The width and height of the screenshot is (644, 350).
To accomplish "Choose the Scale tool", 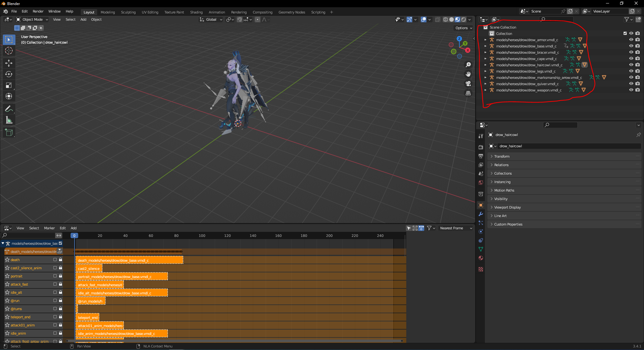I will [9, 85].
